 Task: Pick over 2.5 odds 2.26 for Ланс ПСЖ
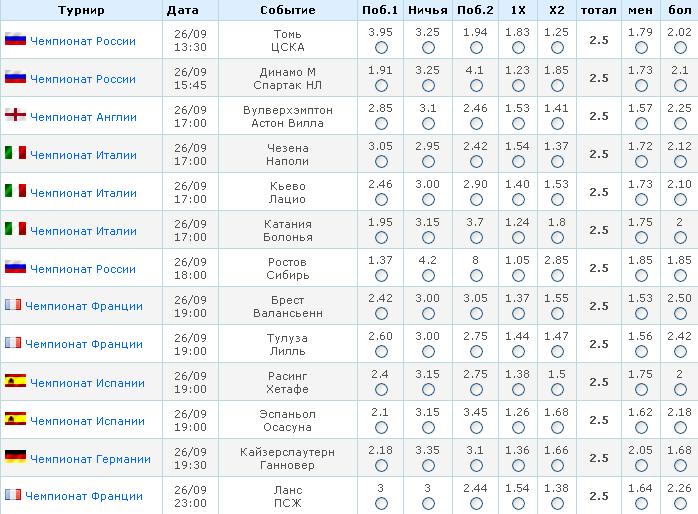(x=680, y=504)
